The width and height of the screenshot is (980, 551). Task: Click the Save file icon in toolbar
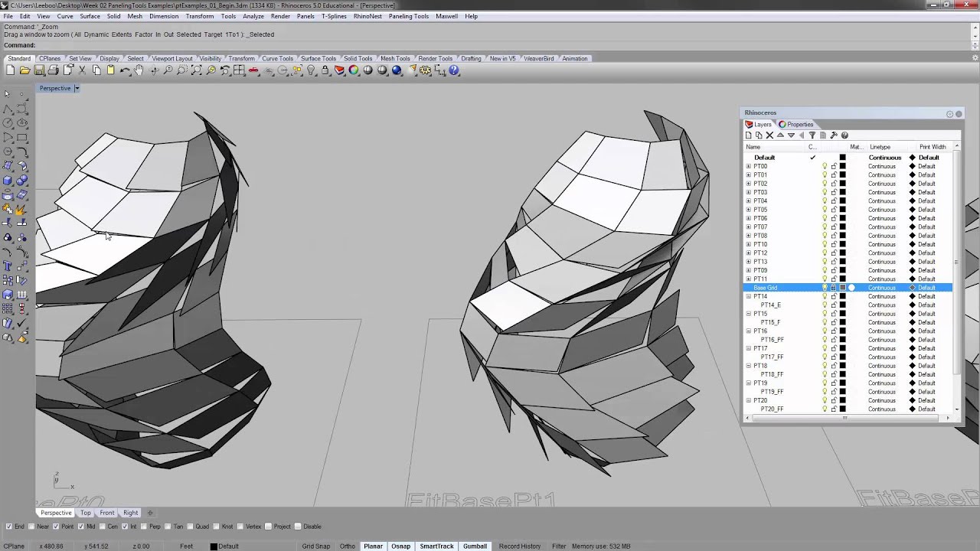pyautogui.click(x=39, y=70)
